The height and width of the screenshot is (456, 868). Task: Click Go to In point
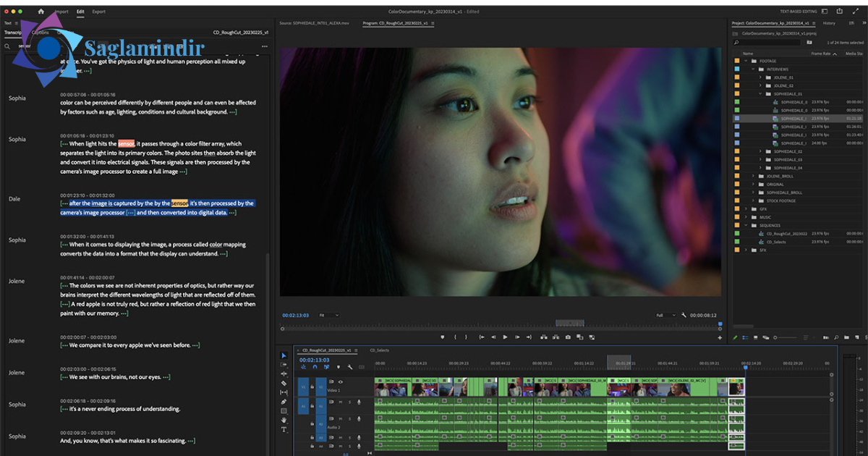tap(482, 337)
